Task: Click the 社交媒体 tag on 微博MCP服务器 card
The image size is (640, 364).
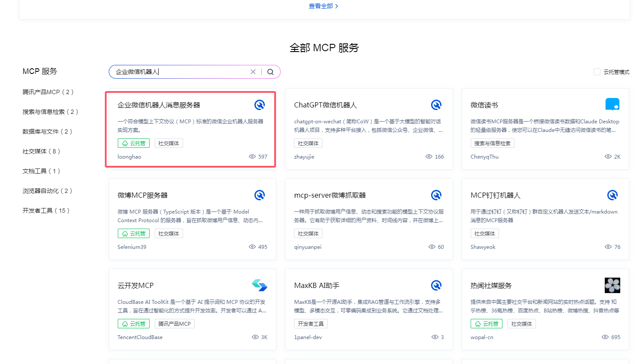Action: pos(169,233)
